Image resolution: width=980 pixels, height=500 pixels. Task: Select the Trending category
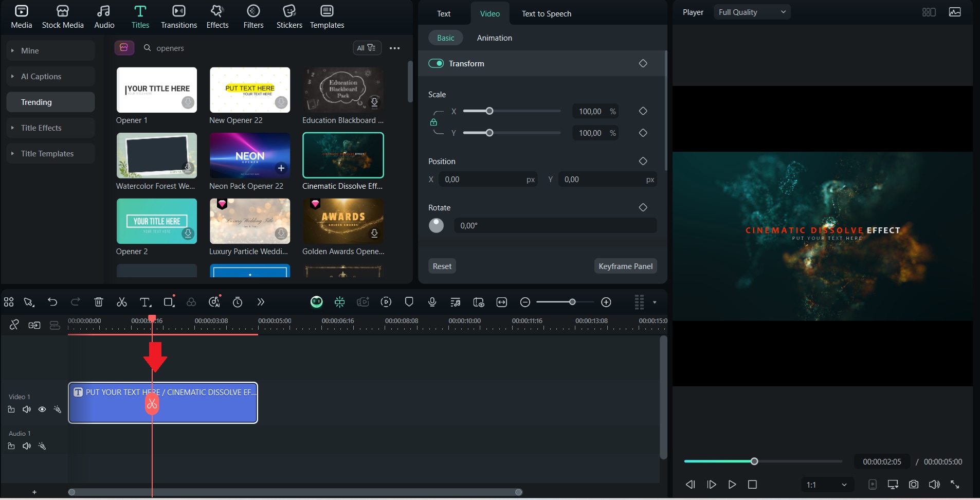[x=50, y=102]
